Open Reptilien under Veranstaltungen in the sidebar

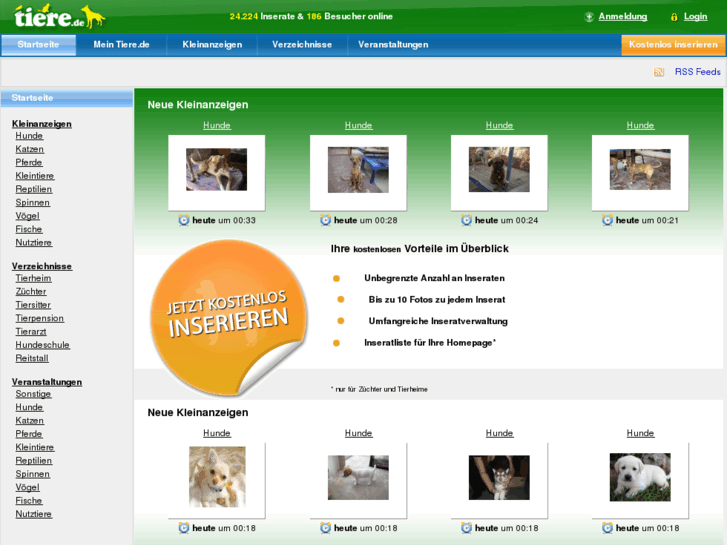[x=34, y=461]
